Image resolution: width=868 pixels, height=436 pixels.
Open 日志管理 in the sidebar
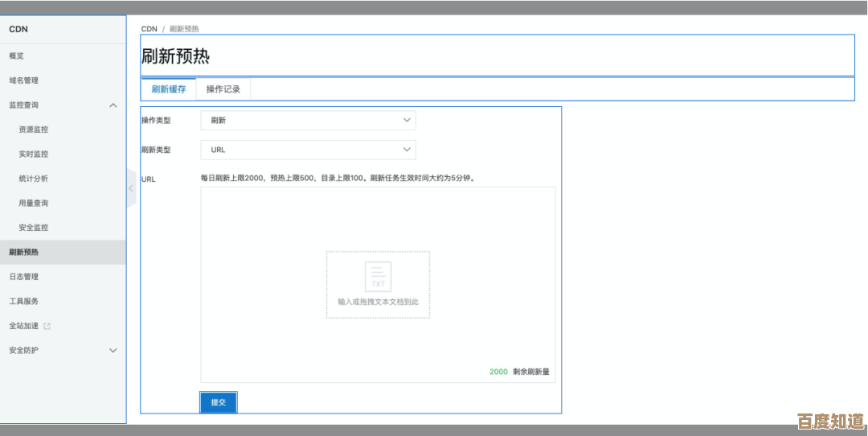coord(24,277)
